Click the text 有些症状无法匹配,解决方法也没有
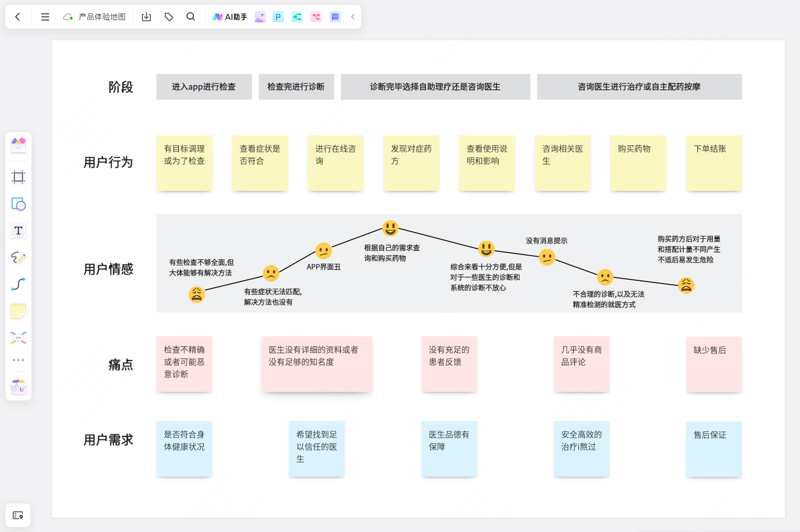800x532 pixels. (273, 297)
